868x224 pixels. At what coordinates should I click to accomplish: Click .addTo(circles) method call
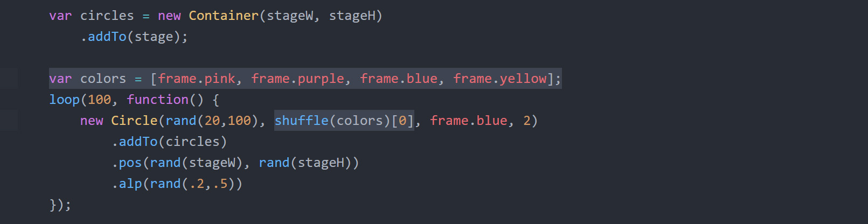tap(169, 142)
